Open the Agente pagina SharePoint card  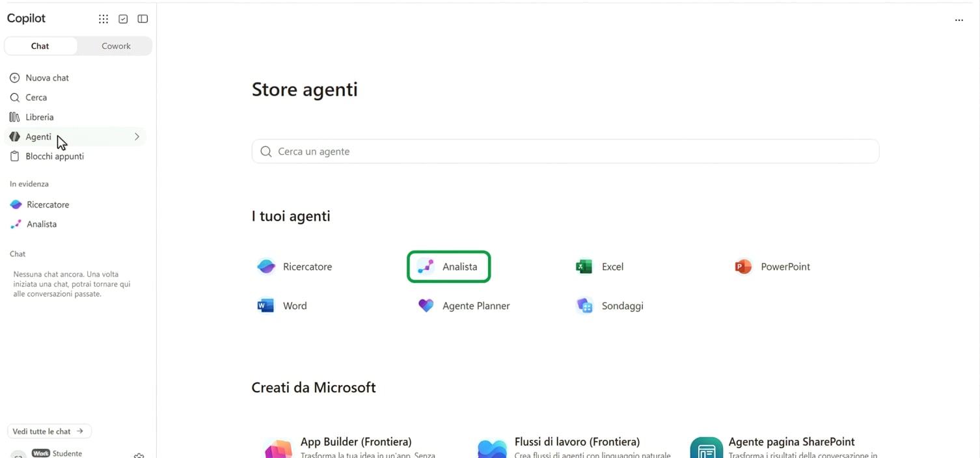(x=784, y=448)
